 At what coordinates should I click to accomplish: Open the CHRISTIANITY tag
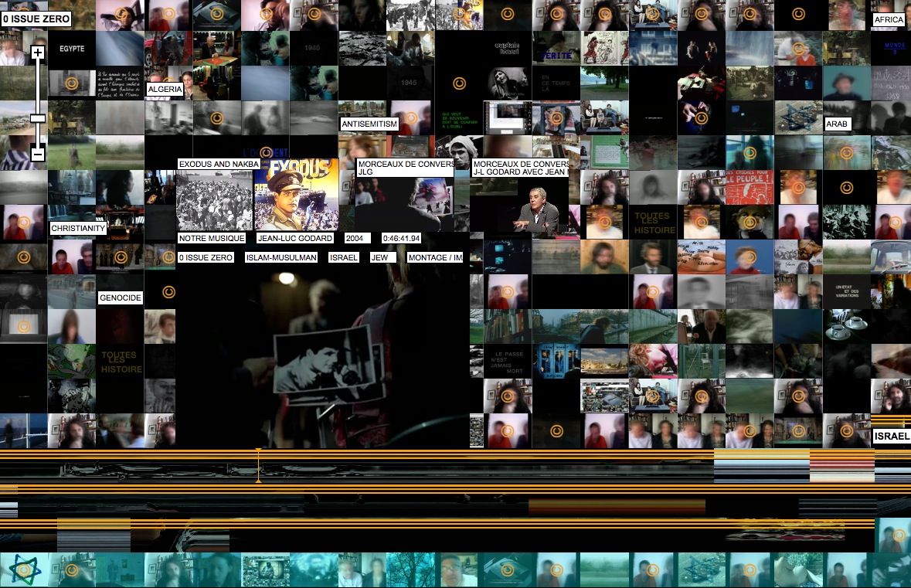click(78, 229)
